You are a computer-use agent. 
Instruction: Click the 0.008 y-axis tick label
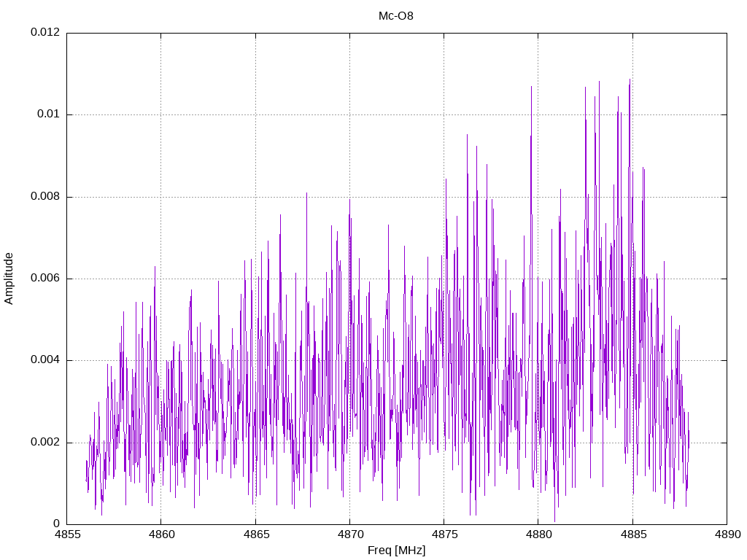coord(45,196)
